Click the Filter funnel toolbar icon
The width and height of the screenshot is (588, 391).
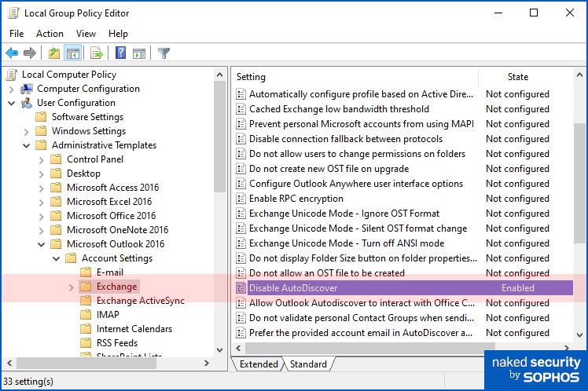point(164,53)
